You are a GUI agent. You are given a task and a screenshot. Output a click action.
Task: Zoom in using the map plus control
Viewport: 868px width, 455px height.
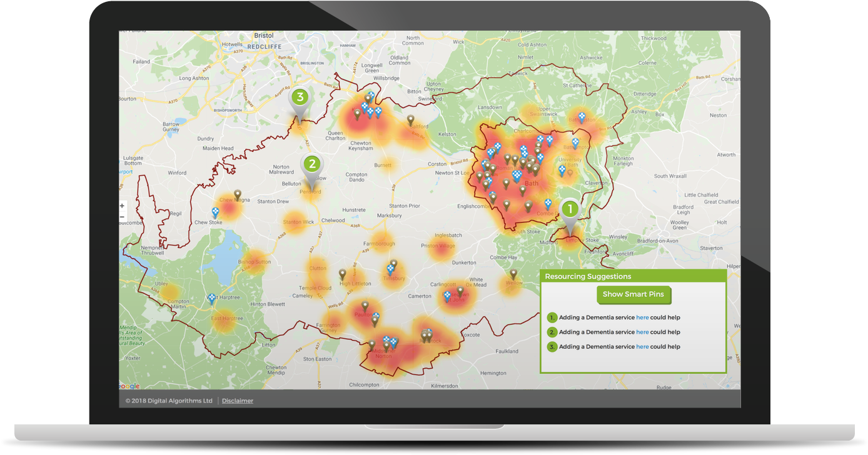click(122, 205)
